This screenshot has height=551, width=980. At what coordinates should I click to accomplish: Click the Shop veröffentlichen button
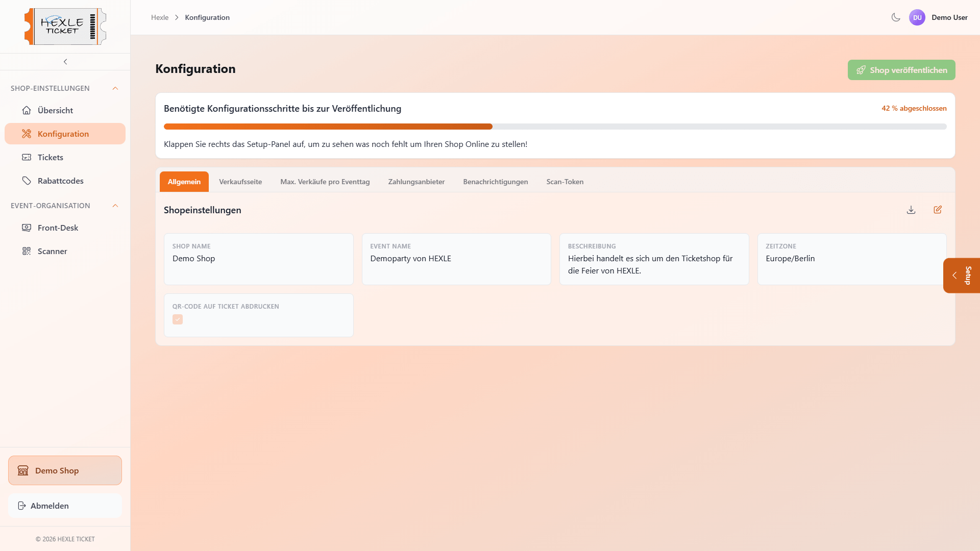pos(901,70)
